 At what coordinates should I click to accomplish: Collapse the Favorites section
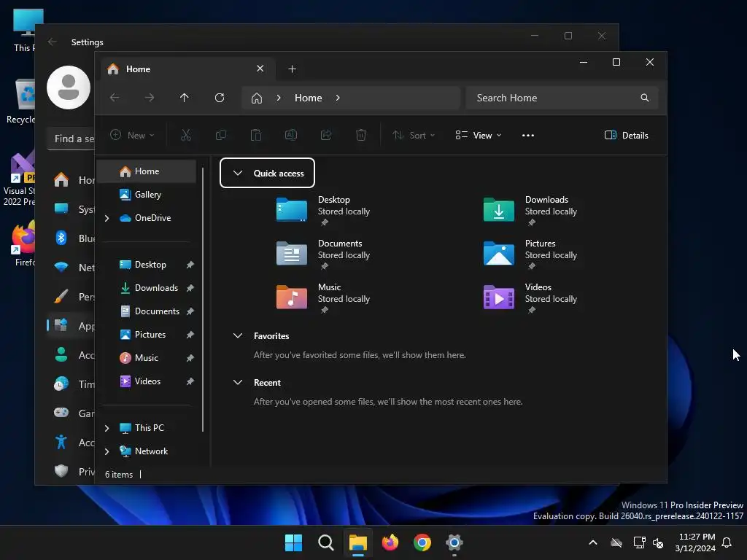pyautogui.click(x=238, y=335)
